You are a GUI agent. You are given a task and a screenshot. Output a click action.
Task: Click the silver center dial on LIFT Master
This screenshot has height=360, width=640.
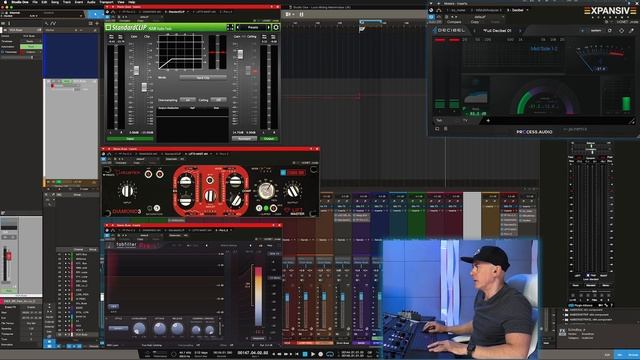pyautogui.click(x=266, y=190)
